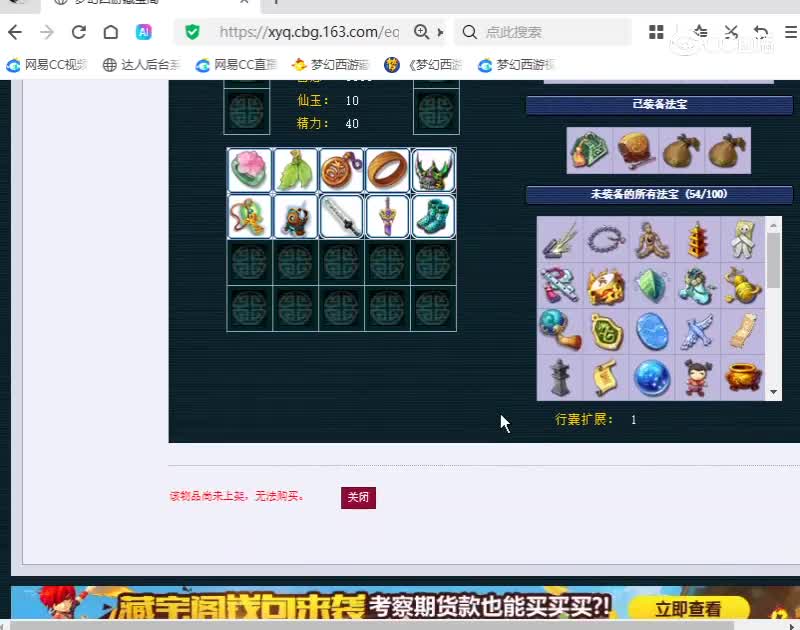Select the green jade tablet treasure
Viewport: 800px width, 630px height.
[x=606, y=332]
